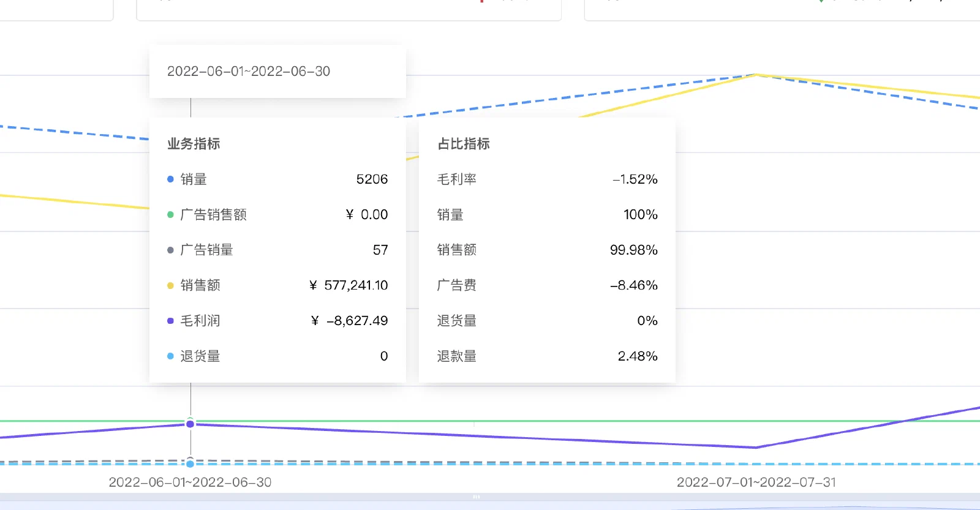Click the 退货量 share value 0%
Viewport: 980px width, 510px height.
[x=647, y=321]
